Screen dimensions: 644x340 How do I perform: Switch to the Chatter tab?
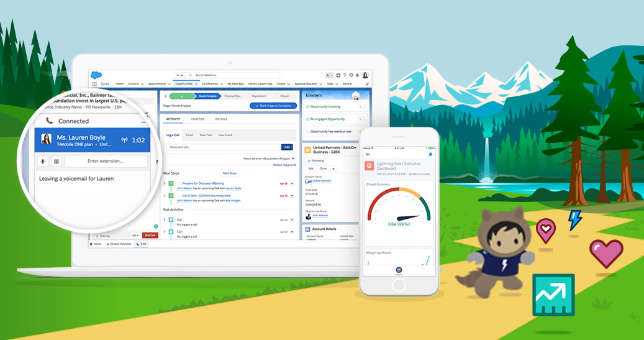click(x=197, y=119)
